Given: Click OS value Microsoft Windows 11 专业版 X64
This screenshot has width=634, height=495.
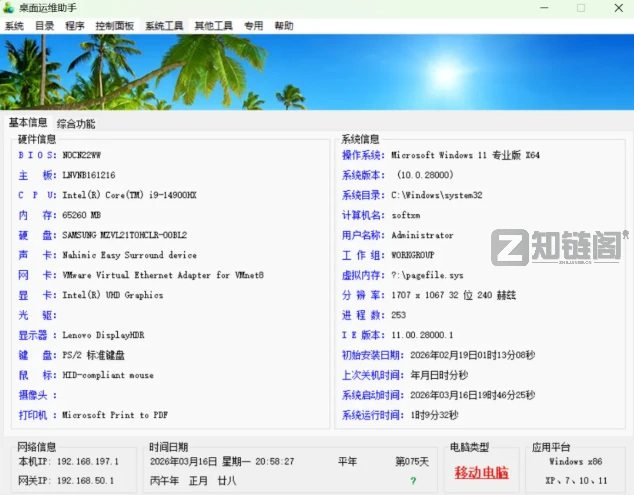Looking at the screenshot, I should pos(465,155).
